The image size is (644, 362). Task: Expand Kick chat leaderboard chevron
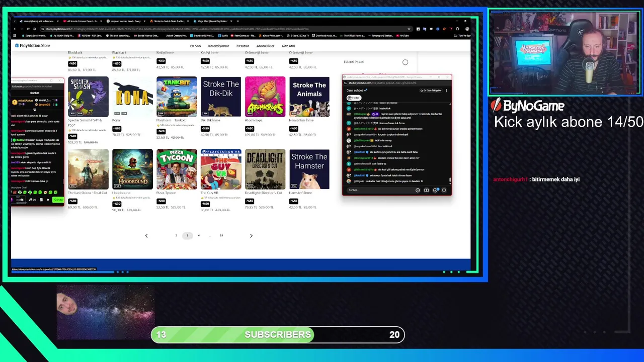click(35, 109)
